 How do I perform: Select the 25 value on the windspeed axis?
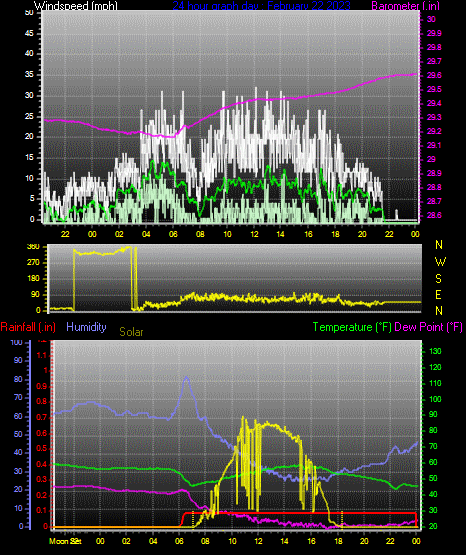pyautogui.click(x=29, y=116)
